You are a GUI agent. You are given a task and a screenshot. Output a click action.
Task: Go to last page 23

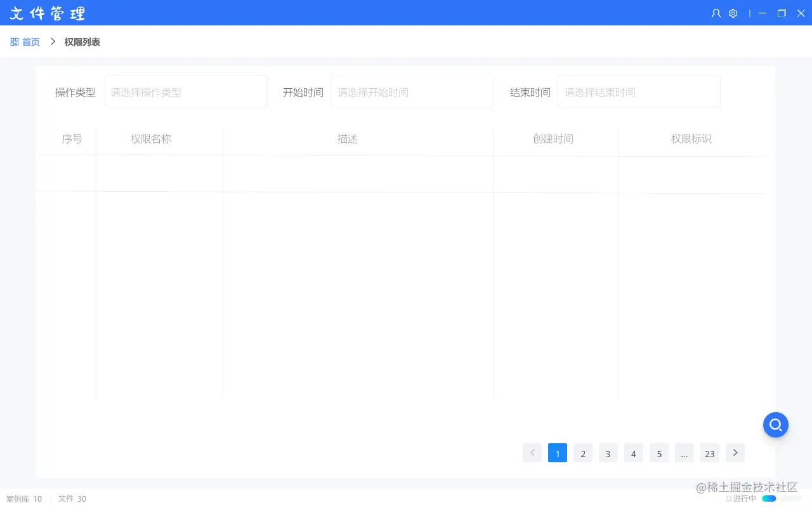tap(710, 453)
